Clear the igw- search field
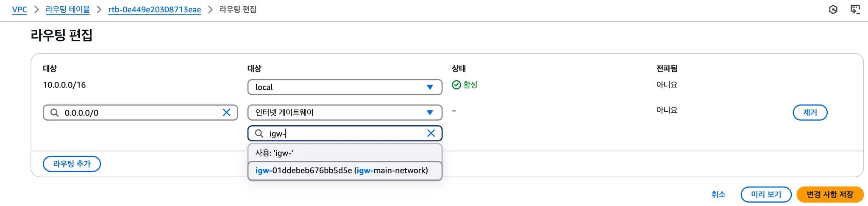 point(431,133)
